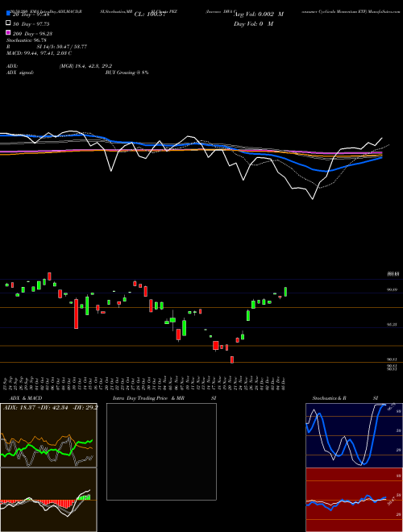Click the '(MGR) 18.4, 42.3, 29.2' ADX values
Viewport: 403px width, 532px height.
click(85, 66)
